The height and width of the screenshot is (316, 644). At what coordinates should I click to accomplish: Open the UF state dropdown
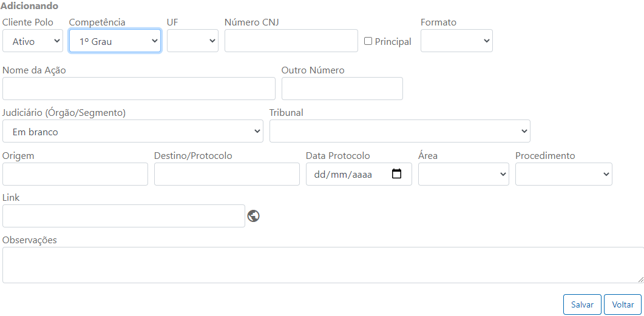[x=192, y=41]
